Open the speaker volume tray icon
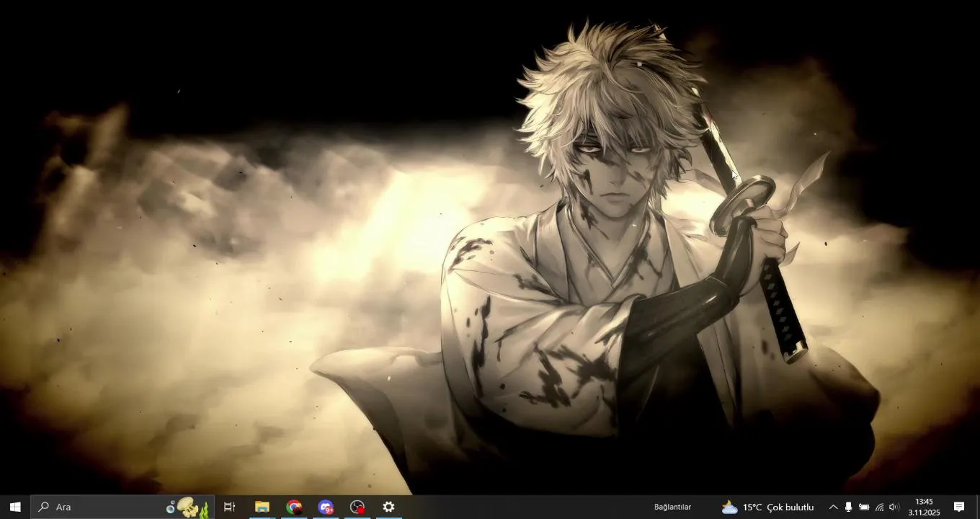The height and width of the screenshot is (519, 980). [894, 507]
